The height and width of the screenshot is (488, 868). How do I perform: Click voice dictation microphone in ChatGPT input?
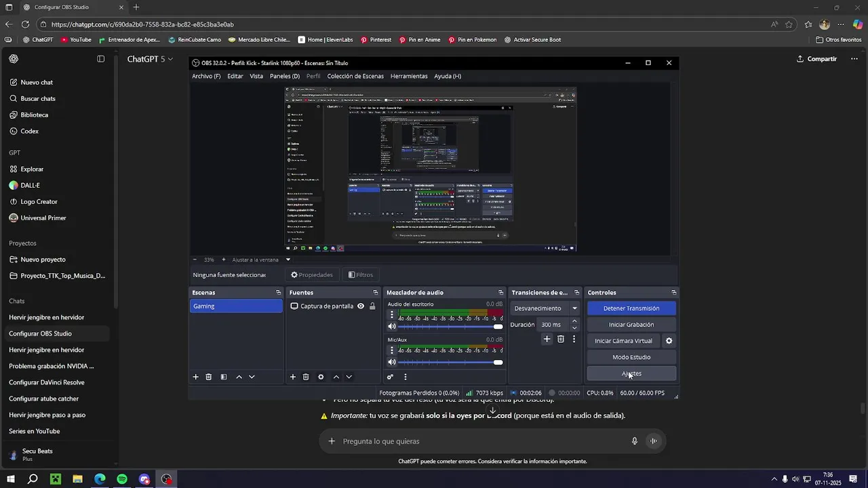(635, 441)
